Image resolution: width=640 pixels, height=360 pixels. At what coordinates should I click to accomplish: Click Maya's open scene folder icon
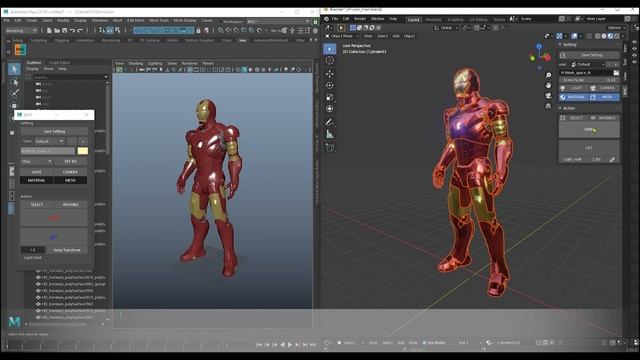57,30
